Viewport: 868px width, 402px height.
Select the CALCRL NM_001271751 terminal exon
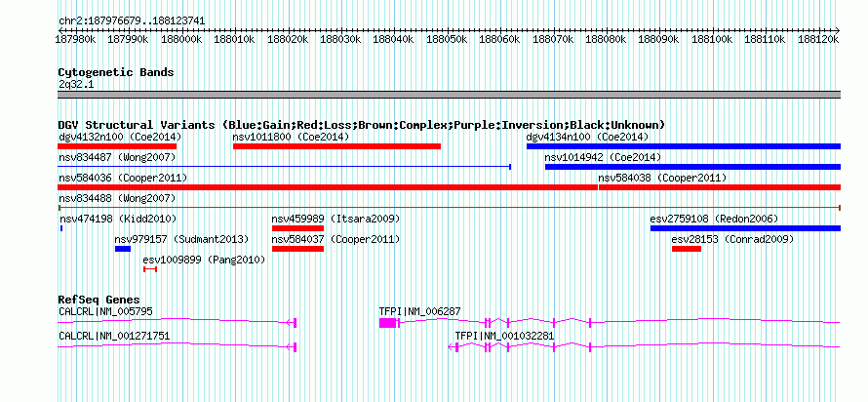[296, 347]
